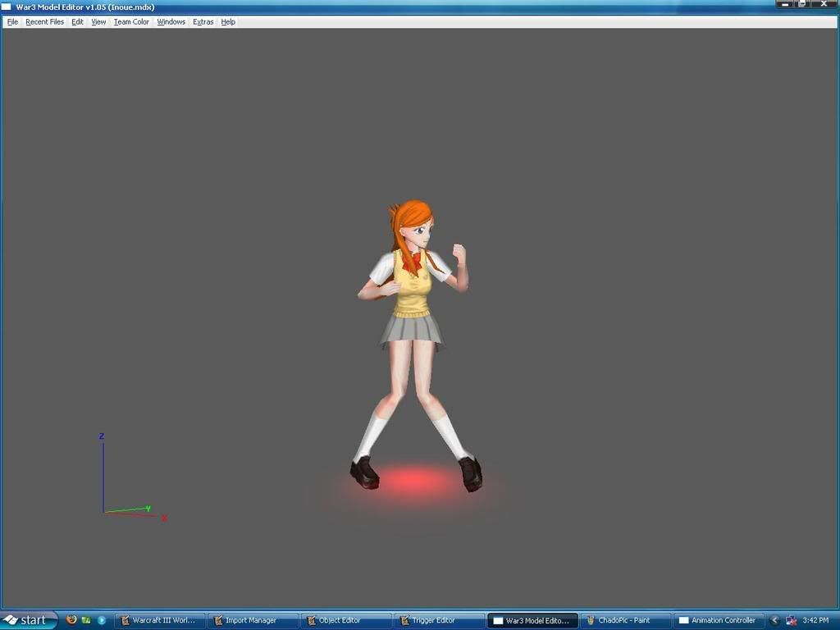Switch to Animation Controller taskbar item
This screenshot has width=840, height=630.
718,620
